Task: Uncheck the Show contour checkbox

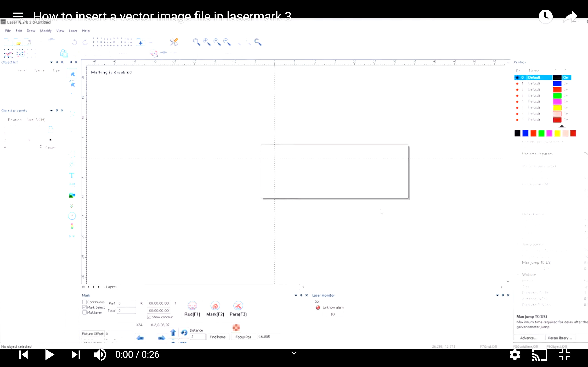Action: (149, 317)
